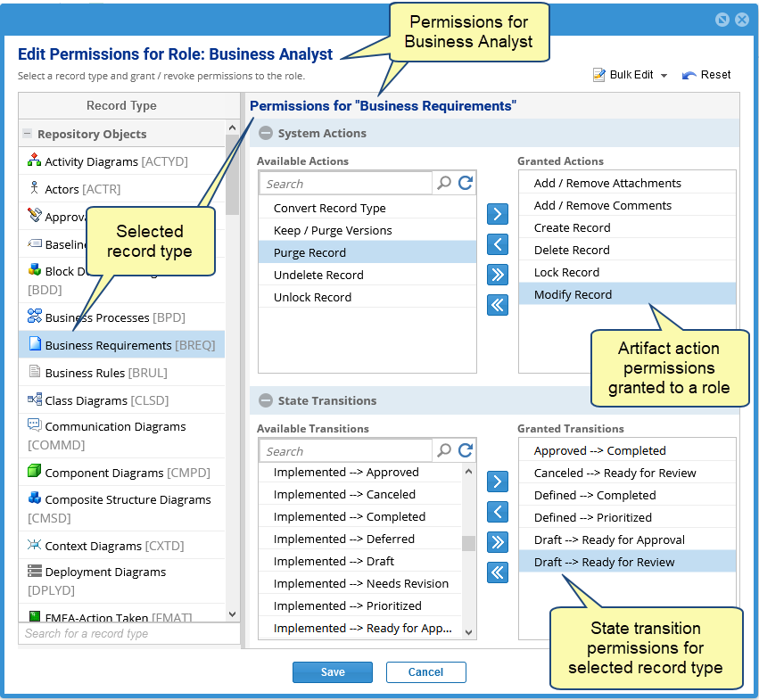Collapse the State Transitions section

(265, 401)
